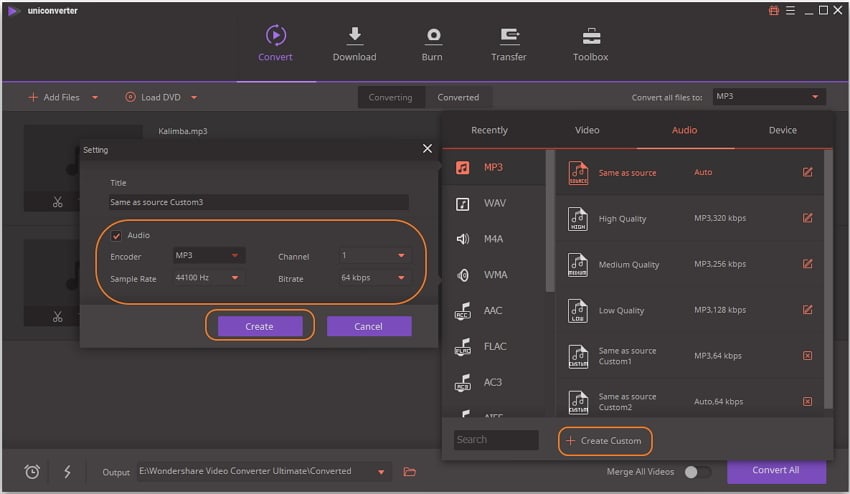Click the lightning high speed conversion icon
Screen dimensions: 850x494
[x=67, y=472]
